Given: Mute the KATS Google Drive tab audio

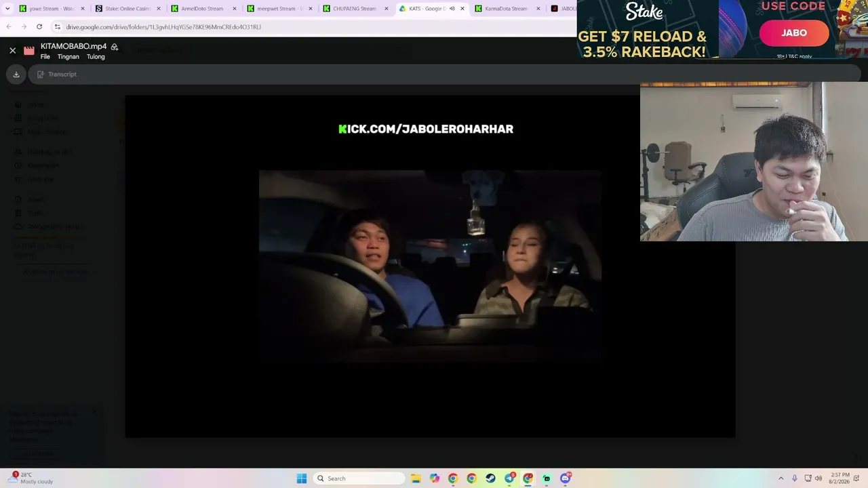Looking at the screenshot, I should [x=452, y=9].
